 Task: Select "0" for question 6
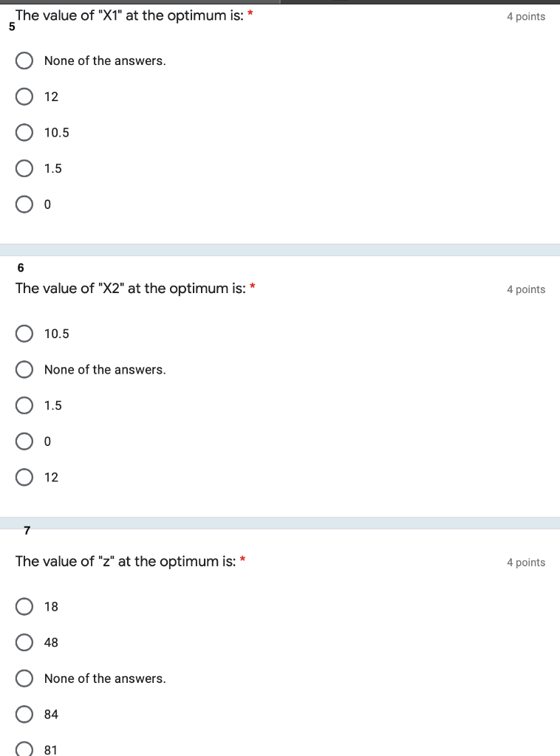pyautogui.click(x=24, y=441)
